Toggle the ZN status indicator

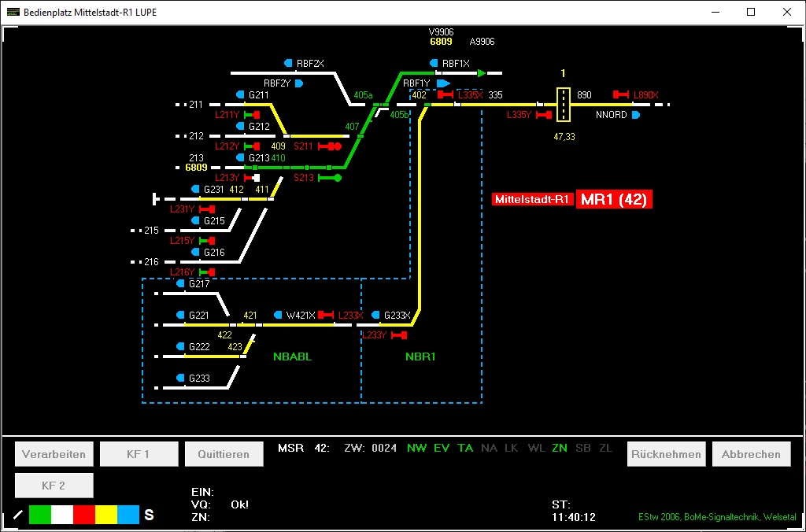pos(560,449)
